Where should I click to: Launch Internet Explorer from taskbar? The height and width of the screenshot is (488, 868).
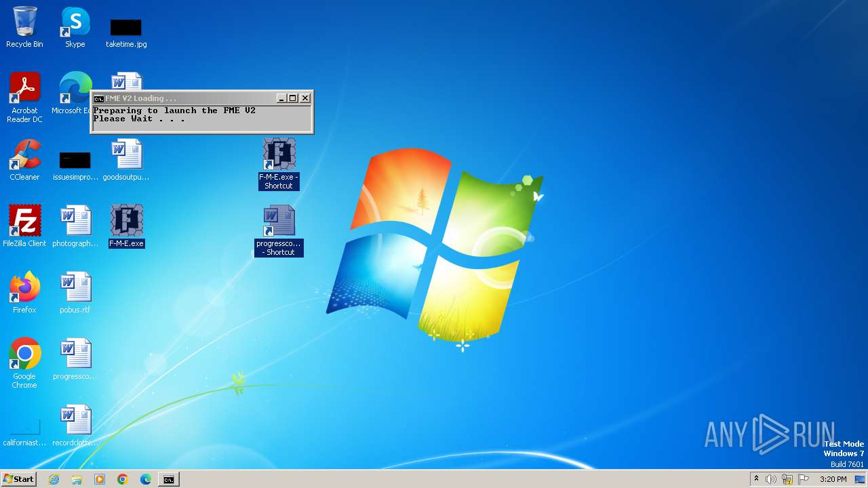[x=54, y=479]
